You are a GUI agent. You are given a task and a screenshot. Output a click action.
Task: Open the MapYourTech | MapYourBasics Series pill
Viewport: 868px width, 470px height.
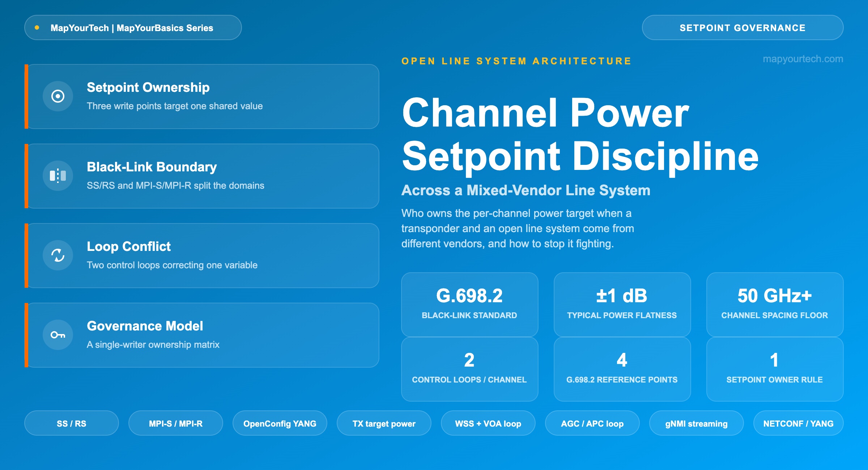[133, 27]
